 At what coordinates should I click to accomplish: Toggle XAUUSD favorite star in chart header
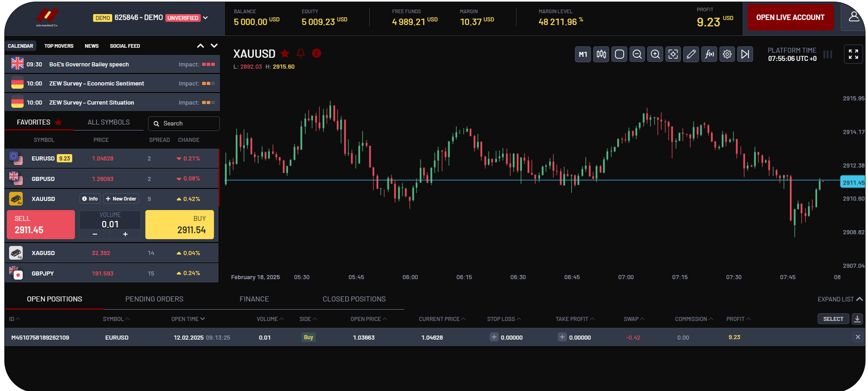click(285, 54)
